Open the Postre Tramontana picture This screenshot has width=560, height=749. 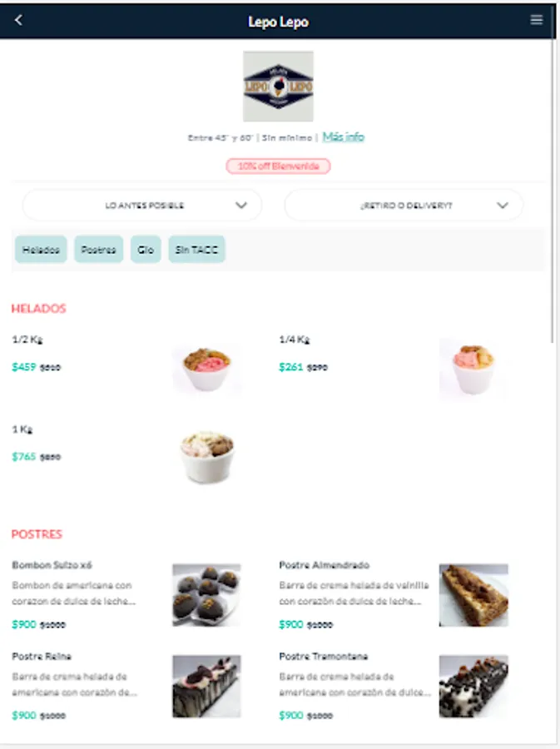coord(473,687)
